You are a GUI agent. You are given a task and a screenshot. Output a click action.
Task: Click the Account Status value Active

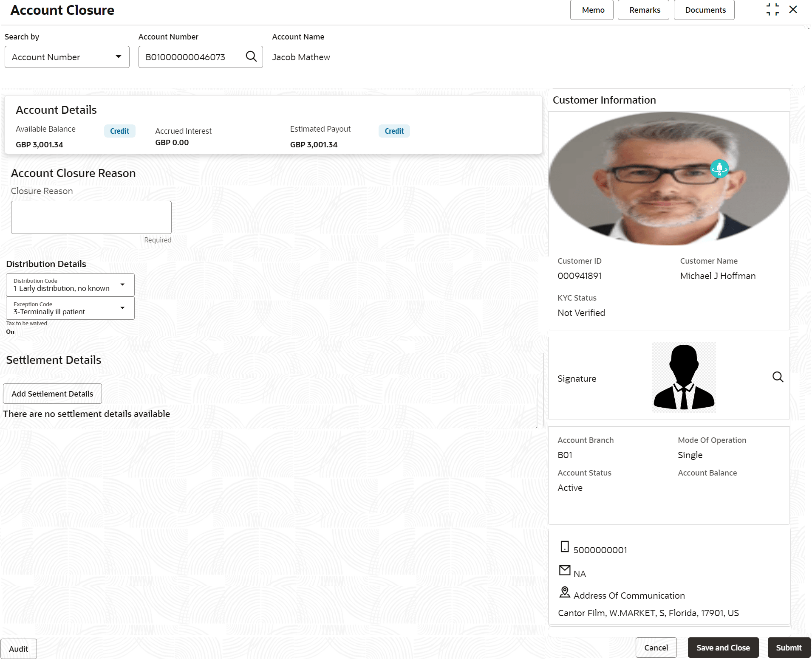pyautogui.click(x=570, y=488)
